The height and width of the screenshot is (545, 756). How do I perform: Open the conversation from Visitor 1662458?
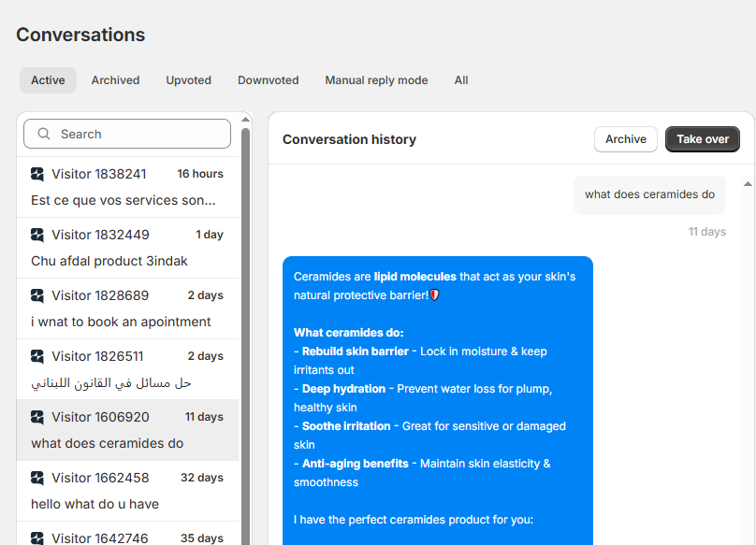tap(126, 491)
